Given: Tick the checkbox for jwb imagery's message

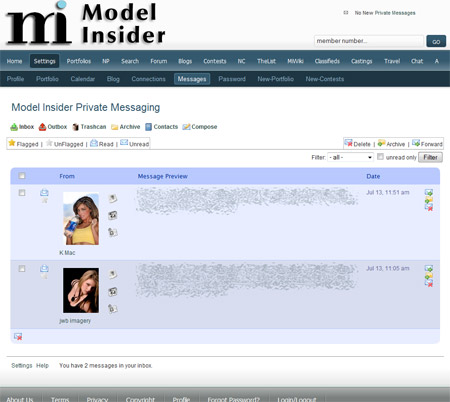Looking at the screenshot, I should pos(22,268).
